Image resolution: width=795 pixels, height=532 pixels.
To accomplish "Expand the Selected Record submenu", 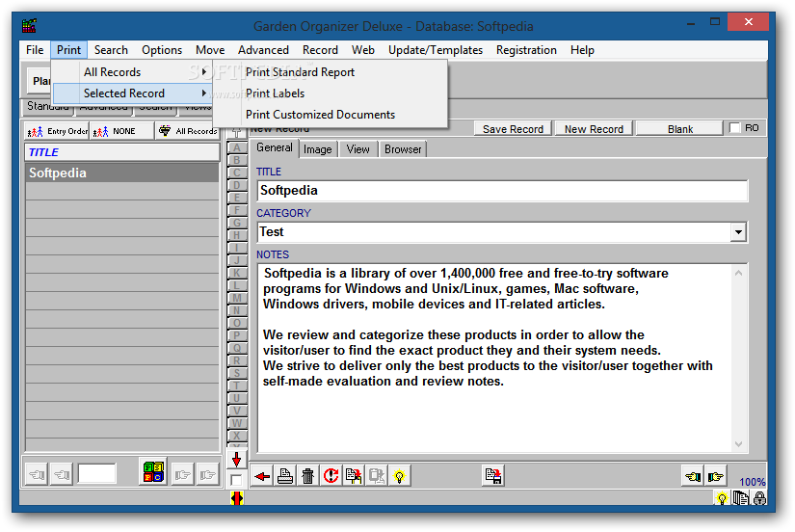I will pyautogui.click(x=132, y=93).
